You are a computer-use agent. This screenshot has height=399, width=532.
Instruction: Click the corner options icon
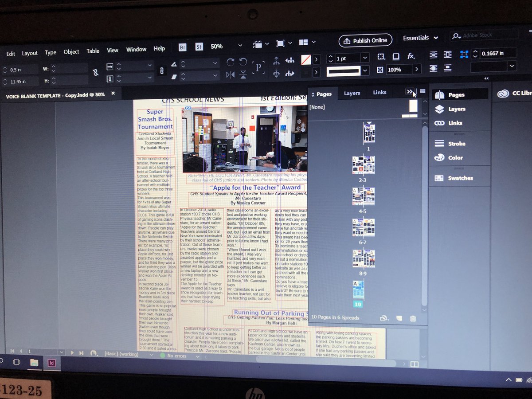(x=380, y=57)
